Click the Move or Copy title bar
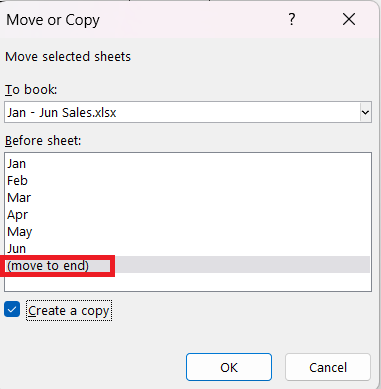Image resolution: width=381 pixels, height=389 pixels. 143,20
